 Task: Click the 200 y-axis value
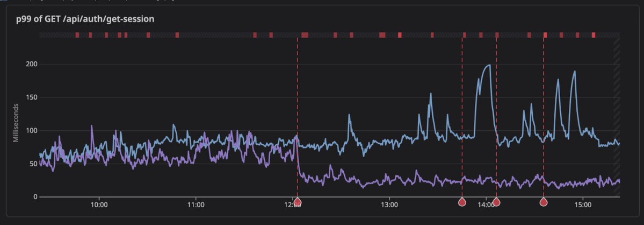point(32,64)
